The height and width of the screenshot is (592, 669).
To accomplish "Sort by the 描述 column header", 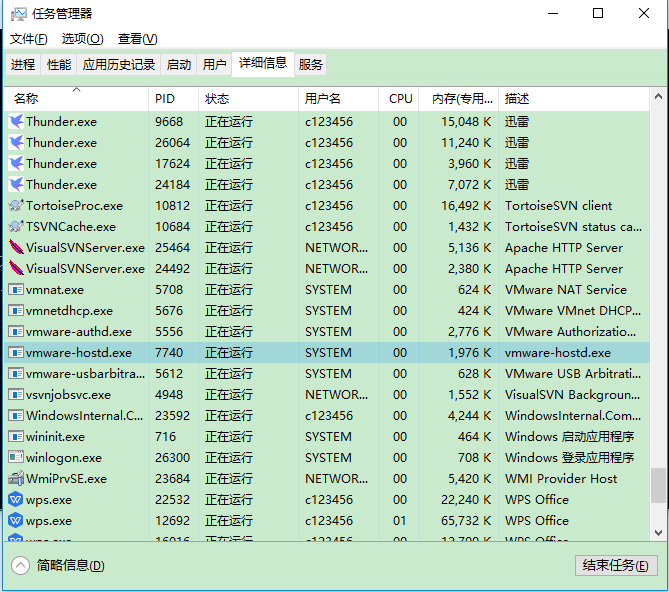I will (x=574, y=99).
